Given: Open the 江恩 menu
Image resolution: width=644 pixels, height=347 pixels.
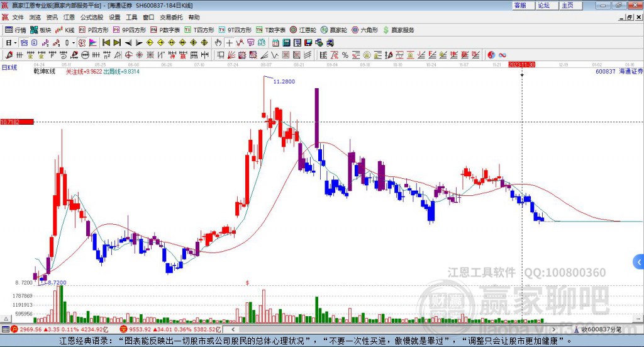Looking at the screenshot, I should coord(69,17).
